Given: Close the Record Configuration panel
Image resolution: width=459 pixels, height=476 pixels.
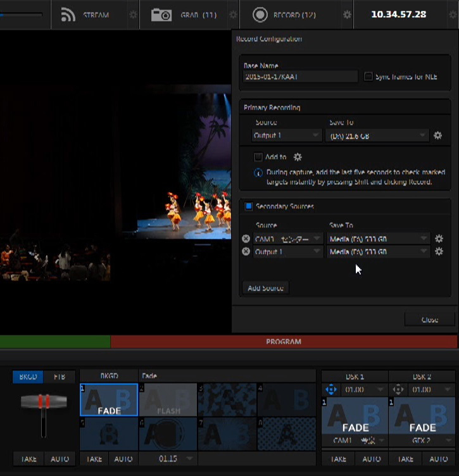Looking at the screenshot, I should (x=429, y=320).
